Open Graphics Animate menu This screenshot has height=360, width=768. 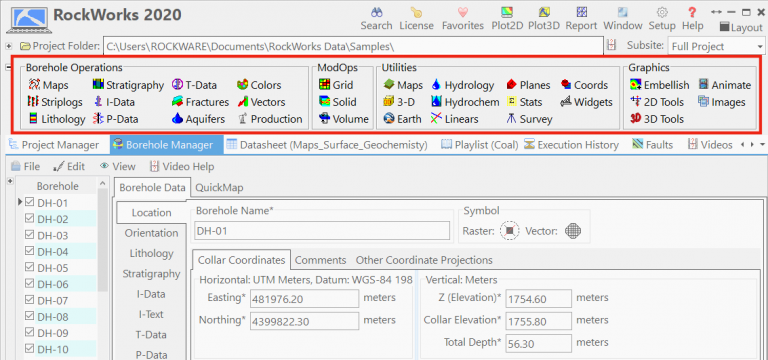(724, 85)
